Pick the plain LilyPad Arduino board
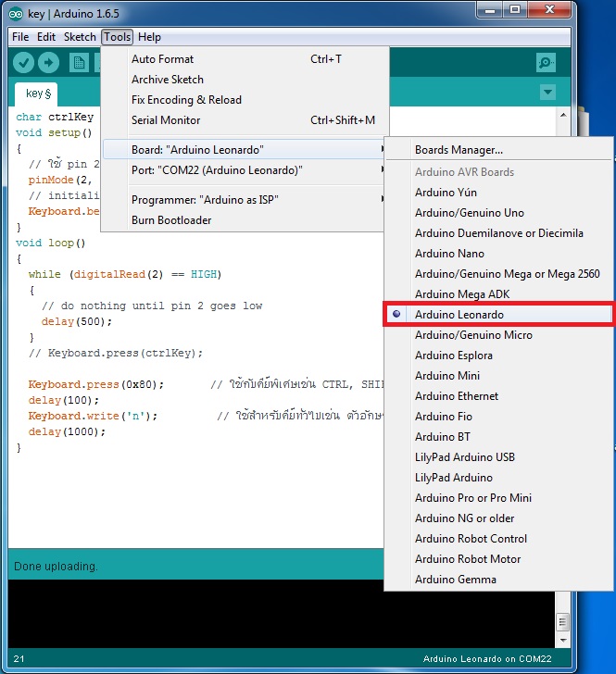Viewport: 616px width, 674px height. pyautogui.click(x=498, y=478)
